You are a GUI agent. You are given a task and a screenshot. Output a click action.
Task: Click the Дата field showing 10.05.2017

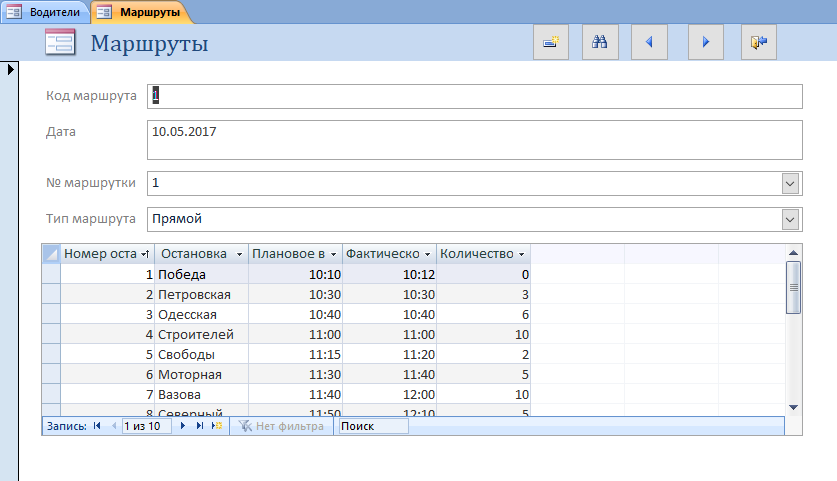(475, 140)
